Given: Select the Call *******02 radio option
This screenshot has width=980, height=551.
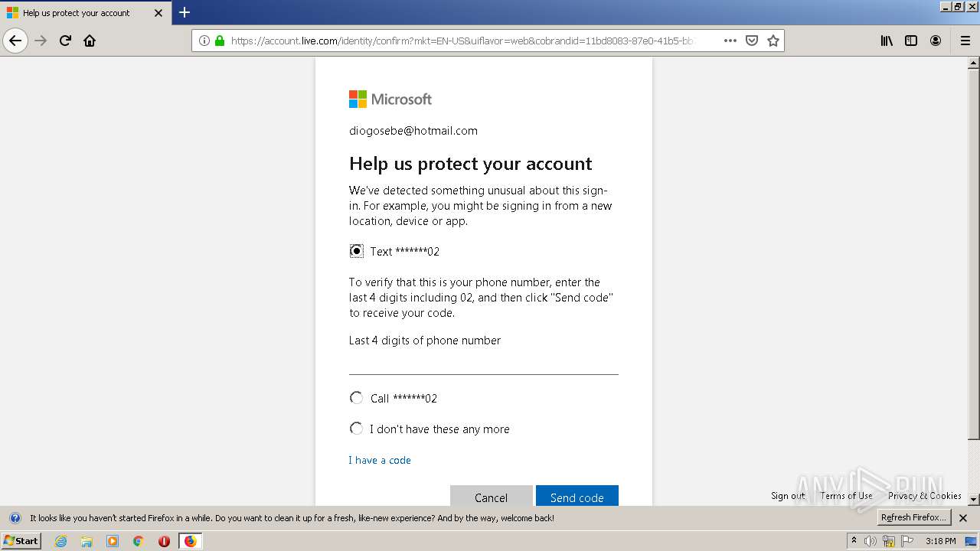Looking at the screenshot, I should pyautogui.click(x=357, y=398).
